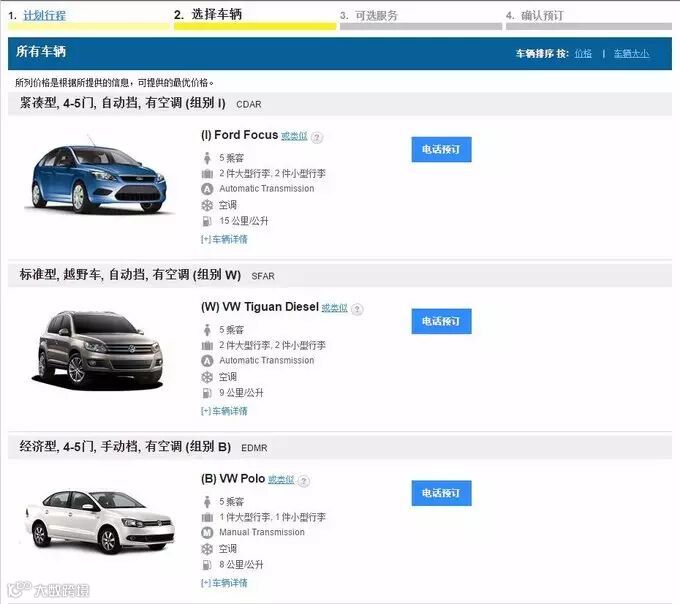Click 电话预订 for Ford Focus
This screenshot has height=604, width=680.
point(441,150)
